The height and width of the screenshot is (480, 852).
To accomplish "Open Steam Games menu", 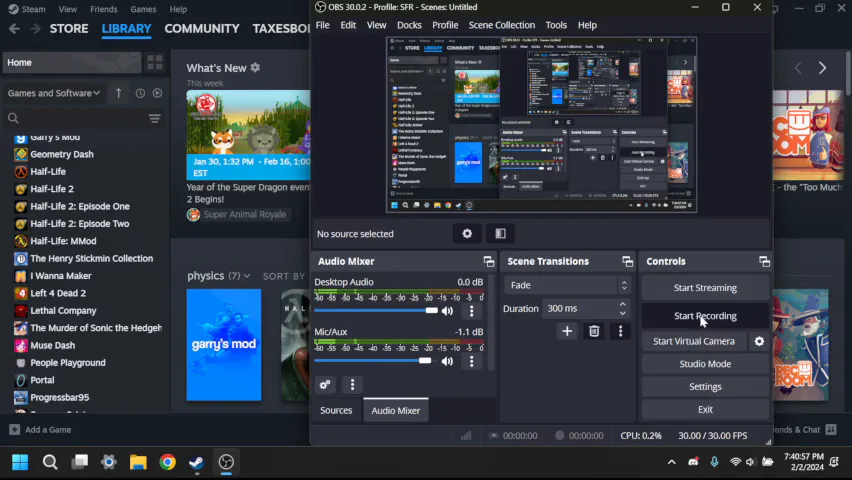I will coord(143,9).
